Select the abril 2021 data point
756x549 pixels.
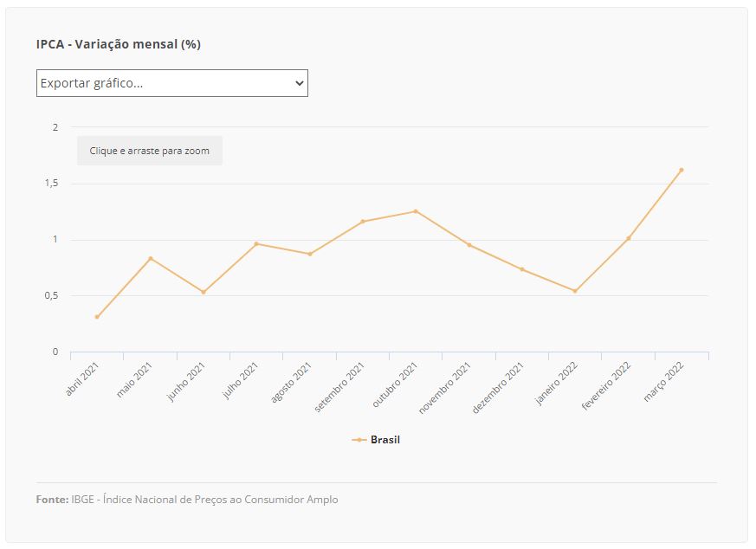point(97,317)
